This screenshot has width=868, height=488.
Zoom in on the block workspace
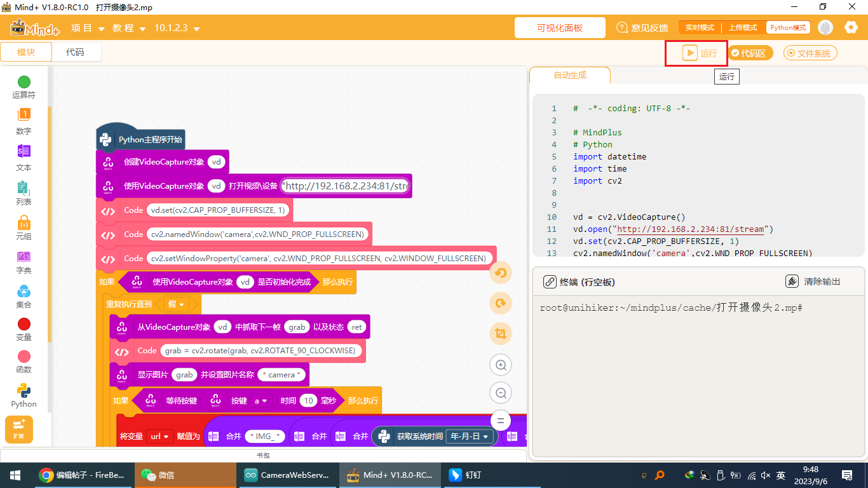point(501,365)
